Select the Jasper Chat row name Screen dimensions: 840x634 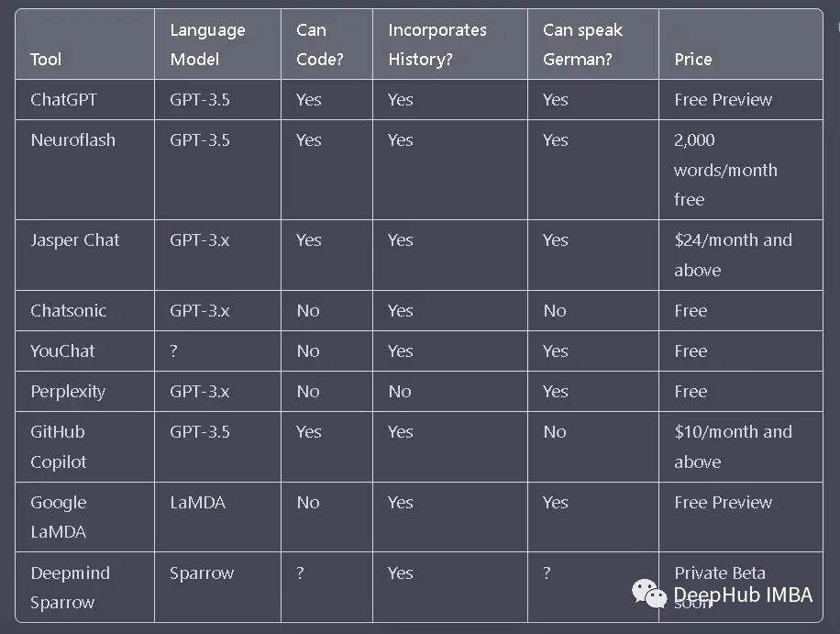[75, 240]
